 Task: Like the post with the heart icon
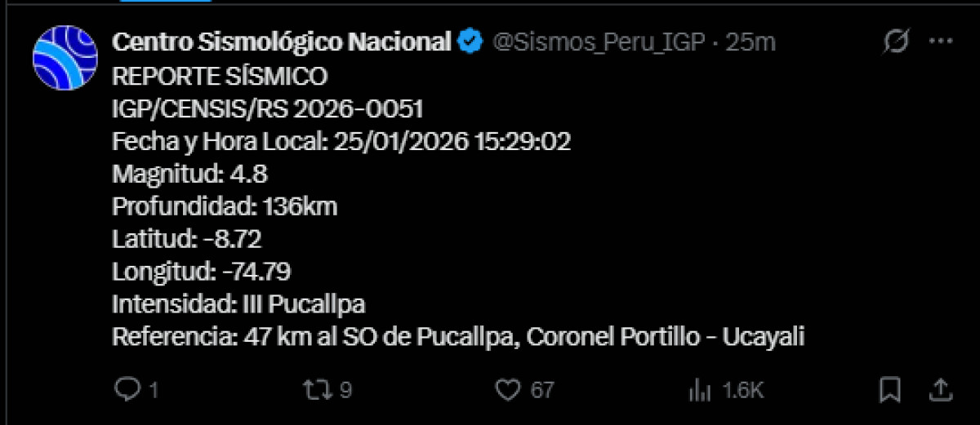click(x=508, y=390)
